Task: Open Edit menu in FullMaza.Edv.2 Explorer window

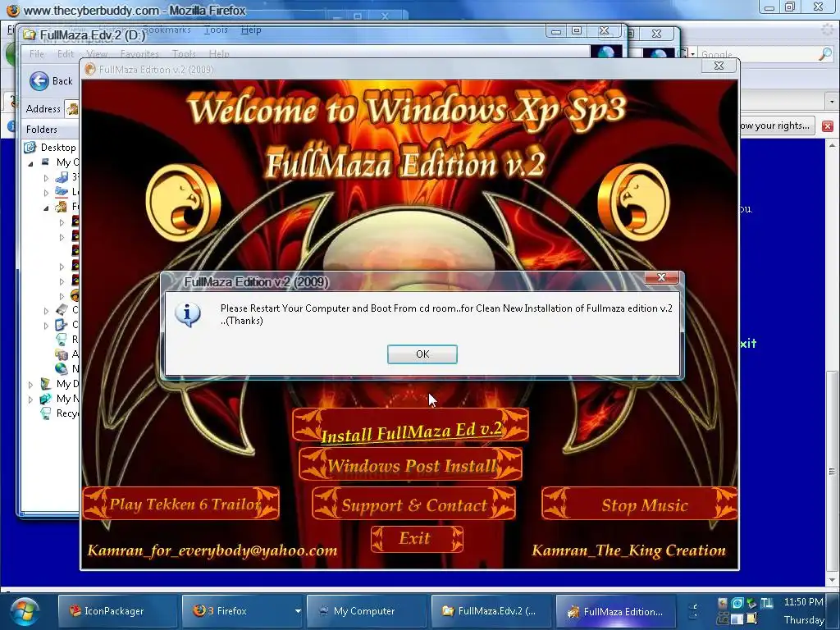Action: click(66, 54)
